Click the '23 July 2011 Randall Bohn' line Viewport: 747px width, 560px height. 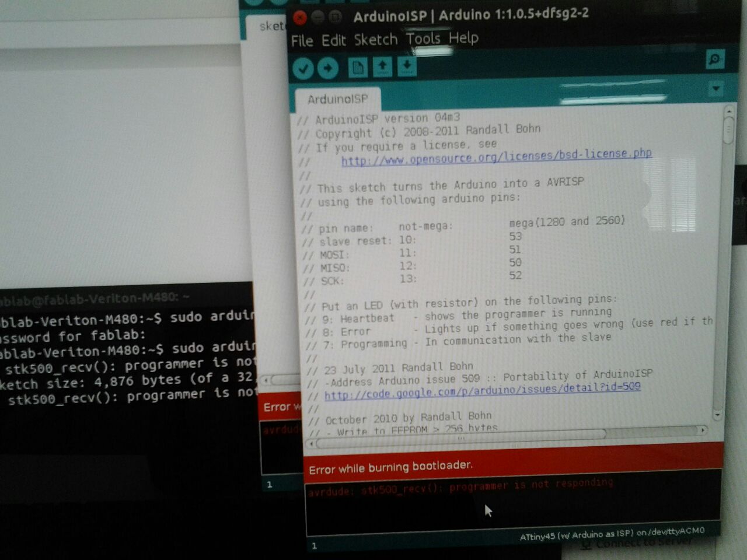coord(390,369)
